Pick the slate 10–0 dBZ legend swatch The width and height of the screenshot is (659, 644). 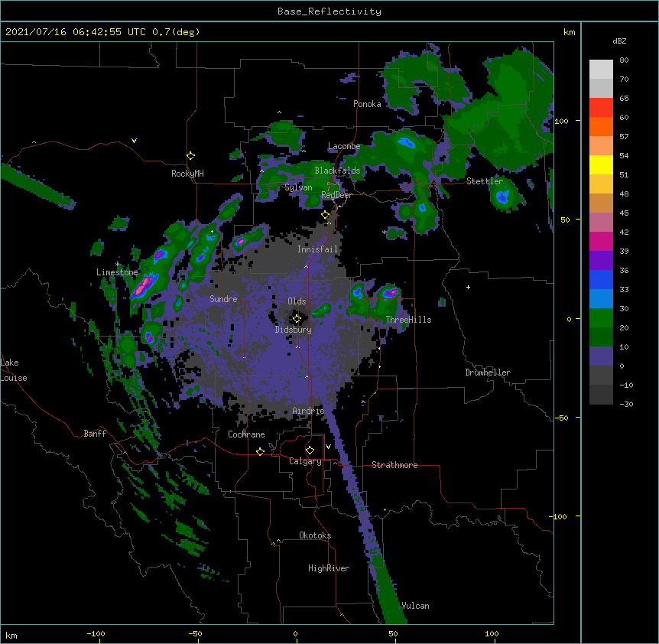[x=601, y=356]
